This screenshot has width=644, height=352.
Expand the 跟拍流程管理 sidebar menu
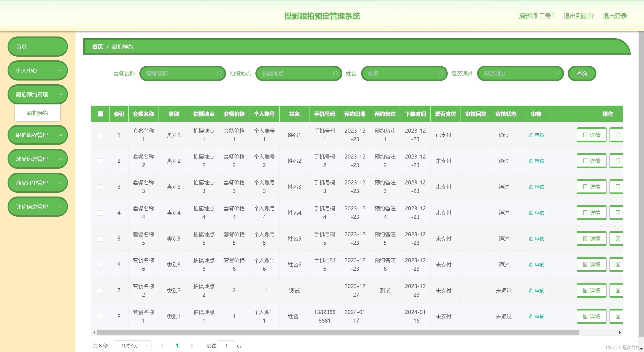[x=38, y=135]
